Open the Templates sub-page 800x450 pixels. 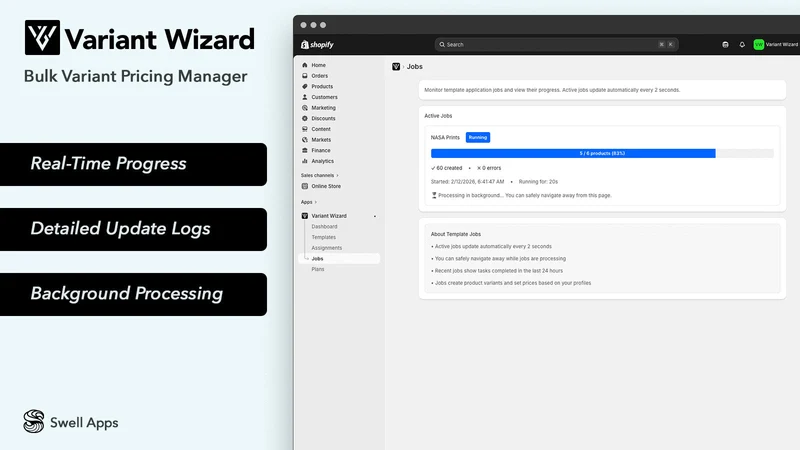click(x=323, y=237)
